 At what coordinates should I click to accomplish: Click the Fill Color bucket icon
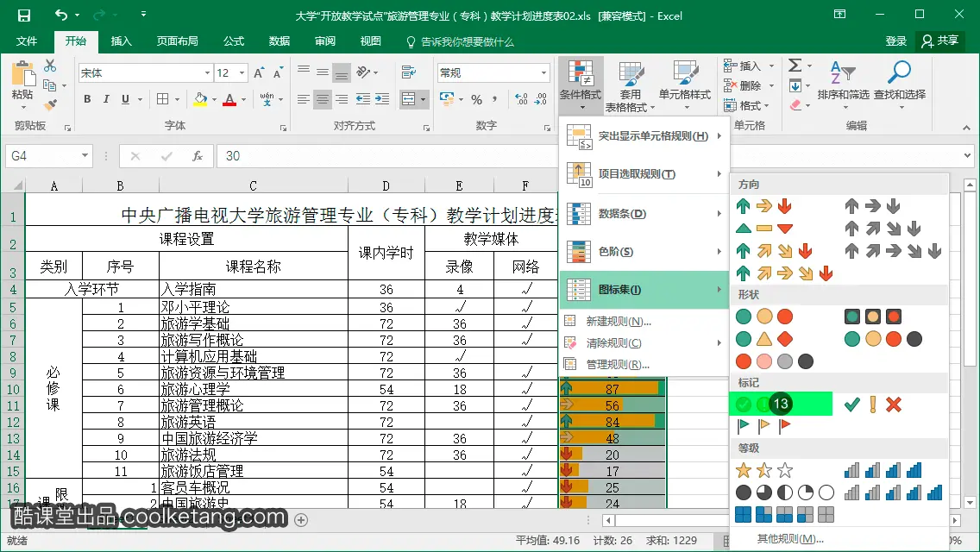pos(200,99)
